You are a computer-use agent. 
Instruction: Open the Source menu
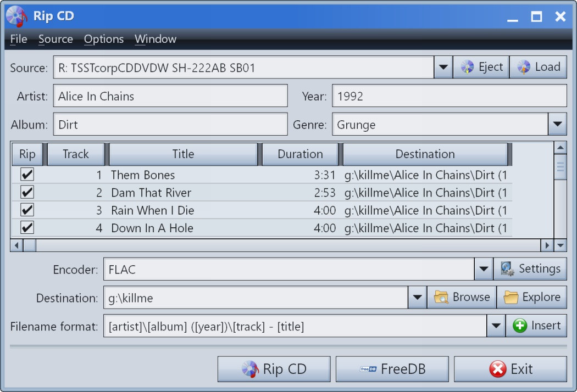coord(56,39)
